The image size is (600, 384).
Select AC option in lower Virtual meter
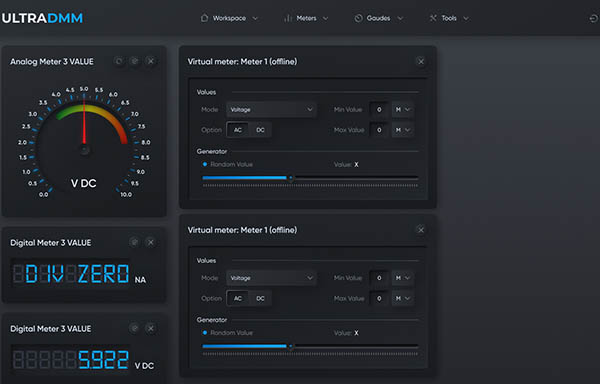(x=238, y=298)
